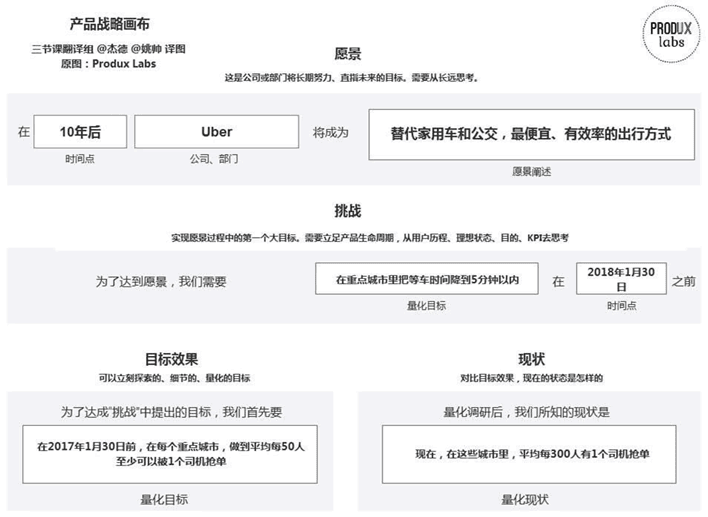Click the '时间点' label under the 2018 date
708x517 pixels.
point(621,306)
